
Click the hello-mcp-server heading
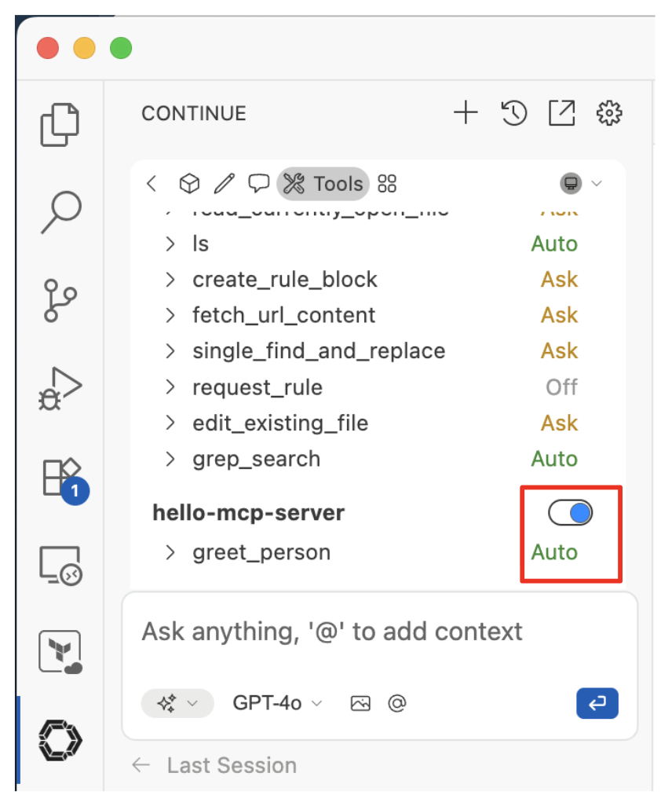tap(248, 513)
